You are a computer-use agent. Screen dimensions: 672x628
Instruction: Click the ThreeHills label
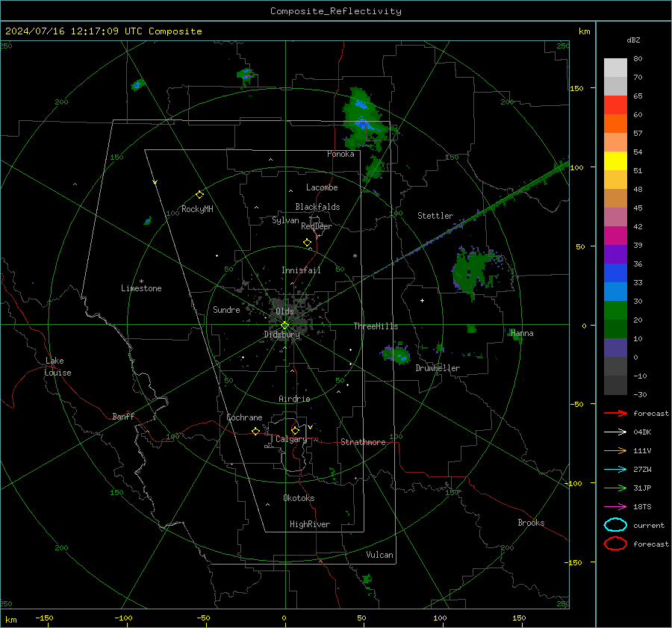(376, 326)
